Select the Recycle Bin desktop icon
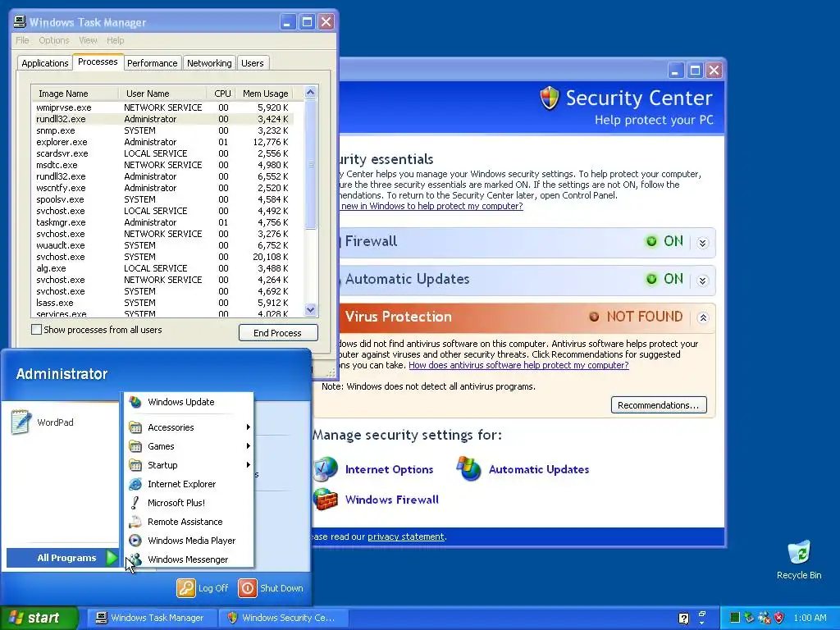This screenshot has height=630, width=840. 799,559
